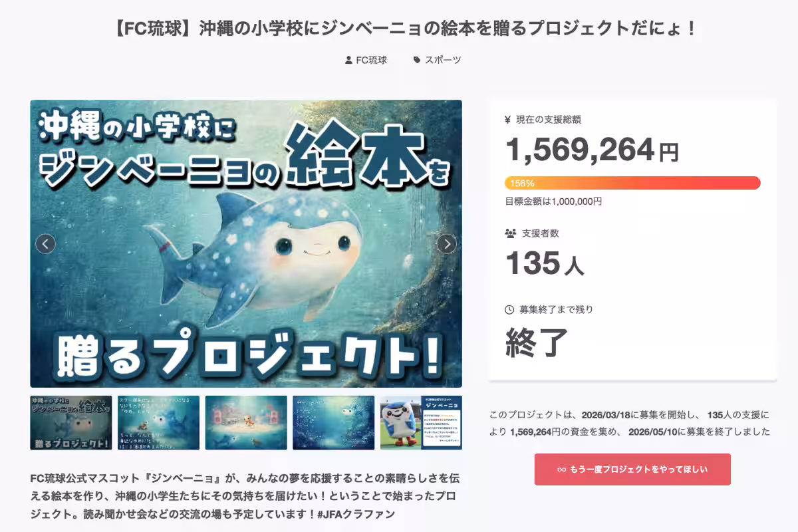This screenshot has width=798, height=532.
Task: Click the next slide arrow on carousel
Action: 447,244
